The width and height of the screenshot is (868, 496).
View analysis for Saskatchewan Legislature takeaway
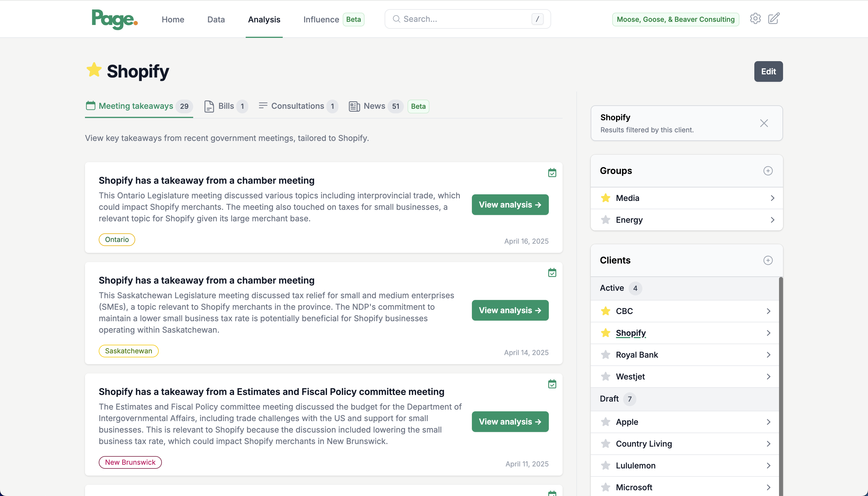click(x=510, y=310)
